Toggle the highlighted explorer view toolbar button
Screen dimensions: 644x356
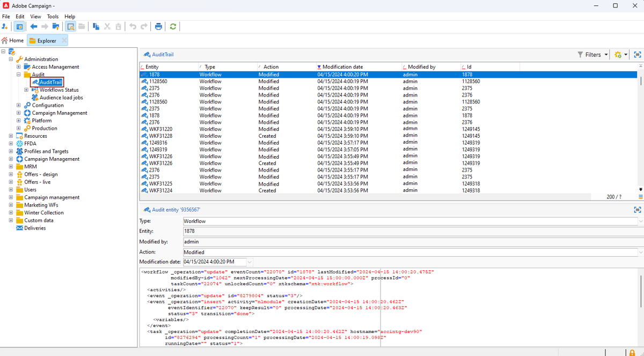(x=19, y=26)
